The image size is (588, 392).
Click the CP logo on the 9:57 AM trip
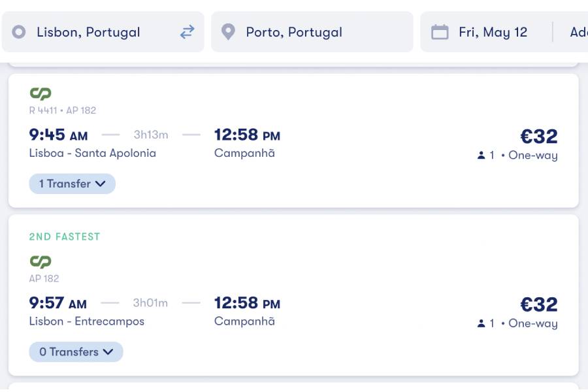[x=41, y=261]
